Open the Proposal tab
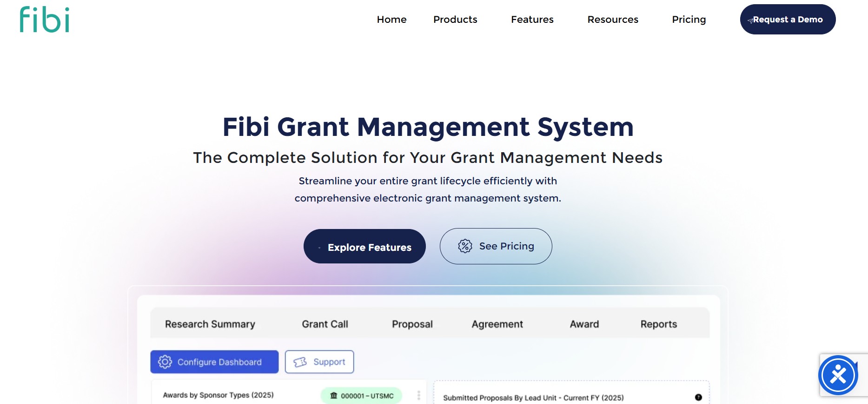 pos(412,324)
